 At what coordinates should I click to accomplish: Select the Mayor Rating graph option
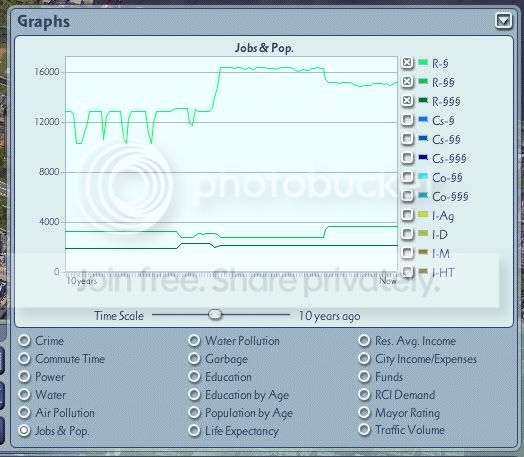tap(364, 413)
